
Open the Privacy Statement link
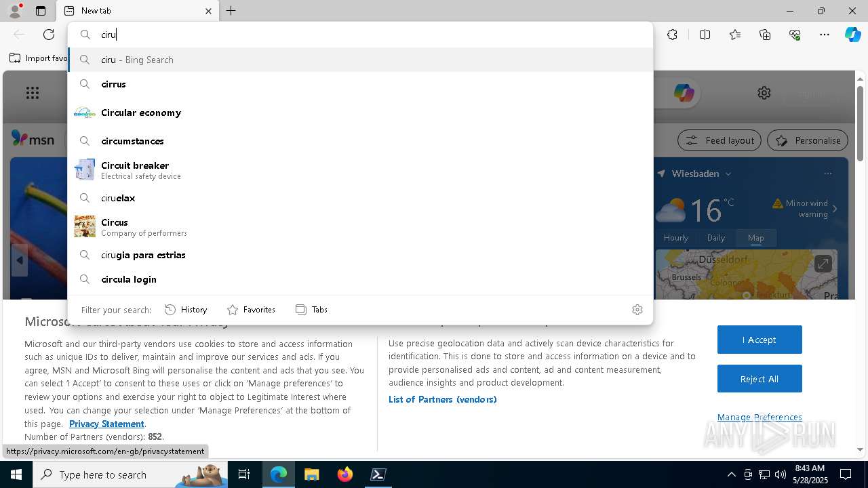tap(106, 424)
